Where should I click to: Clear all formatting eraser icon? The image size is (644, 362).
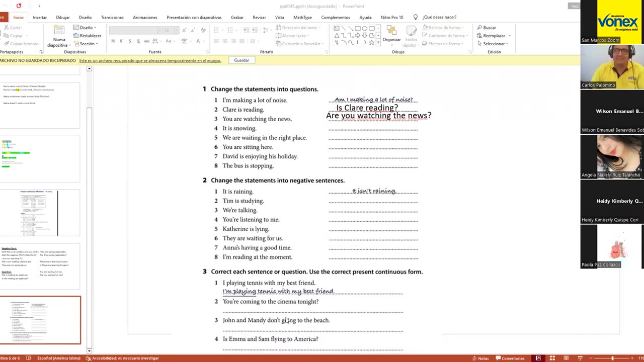pyautogui.click(x=203, y=31)
